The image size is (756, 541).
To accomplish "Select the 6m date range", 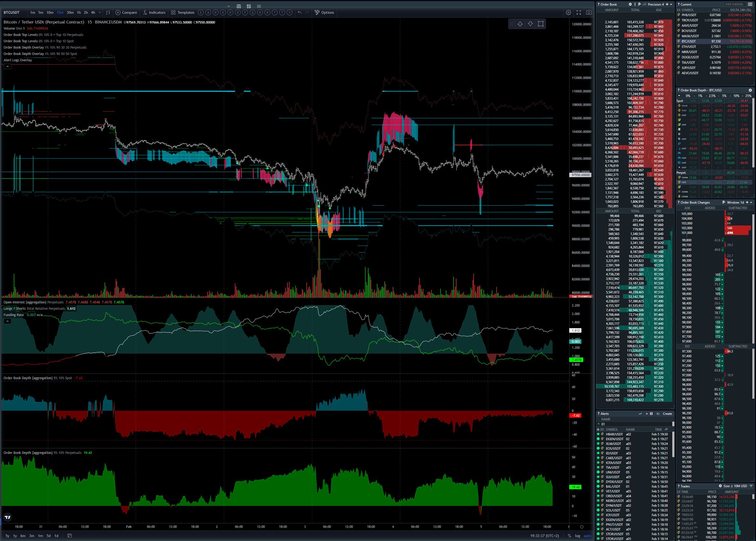I will (x=23, y=536).
